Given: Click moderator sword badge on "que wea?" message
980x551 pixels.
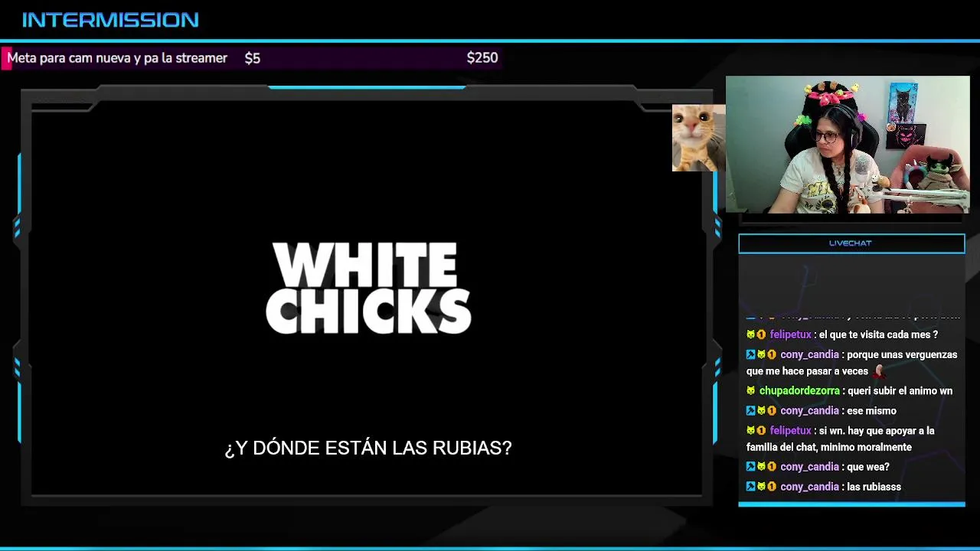Looking at the screenshot, I should (750, 466).
